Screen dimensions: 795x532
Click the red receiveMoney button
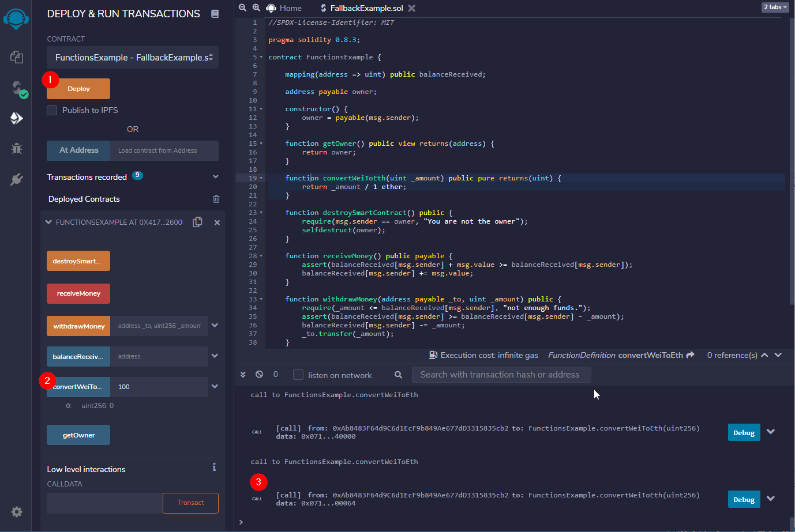click(x=78, y=293)
